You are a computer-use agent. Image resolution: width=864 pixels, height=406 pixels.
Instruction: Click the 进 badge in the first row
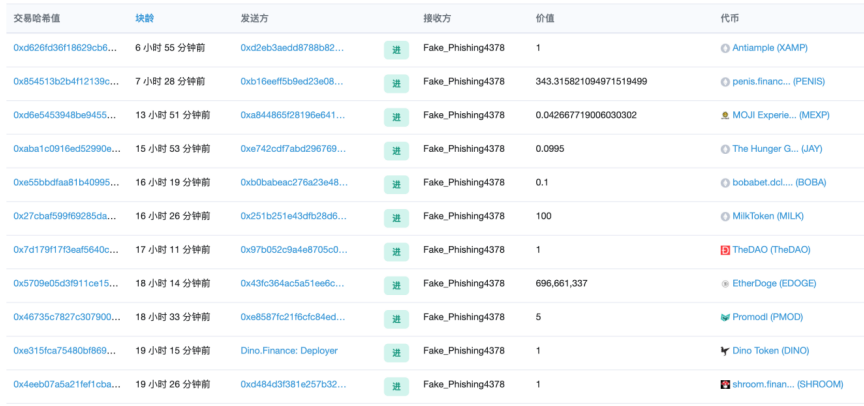[x=396, y=51]
